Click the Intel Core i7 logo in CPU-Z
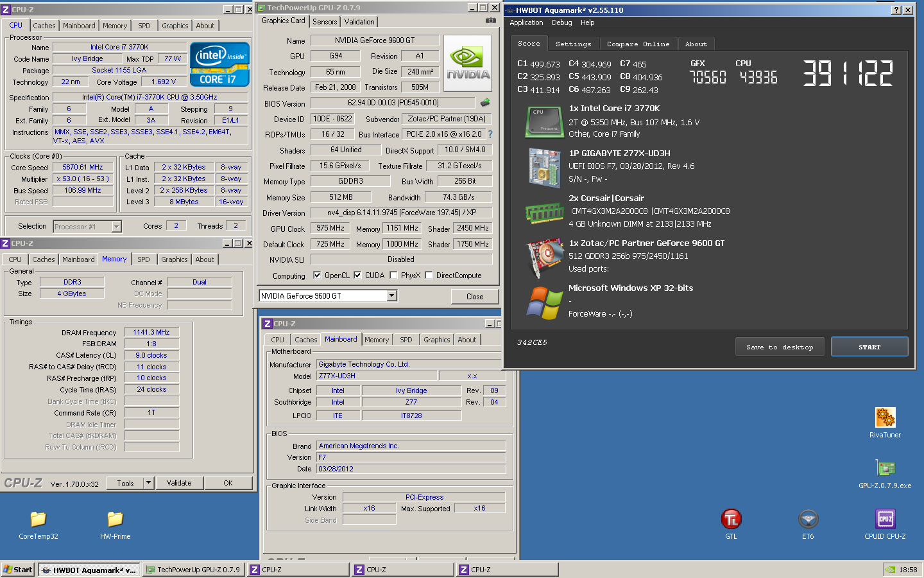 click(x=219, y=64)
